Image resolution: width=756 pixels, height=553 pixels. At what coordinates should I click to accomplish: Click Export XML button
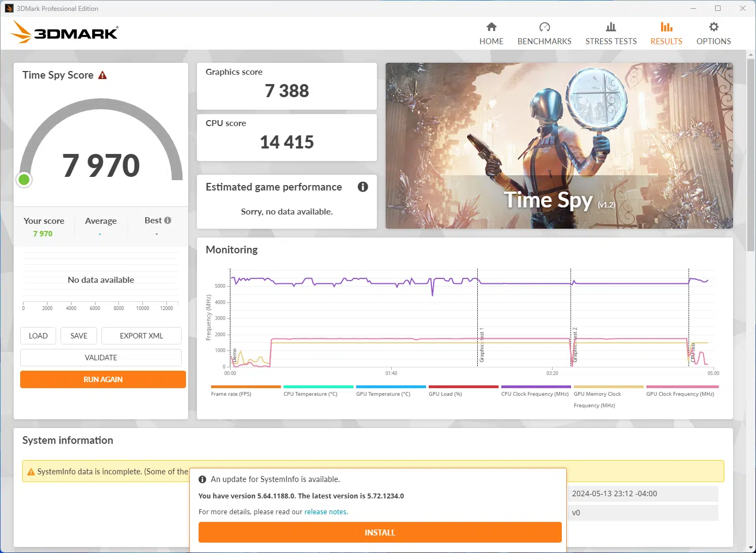pos(141,336)
